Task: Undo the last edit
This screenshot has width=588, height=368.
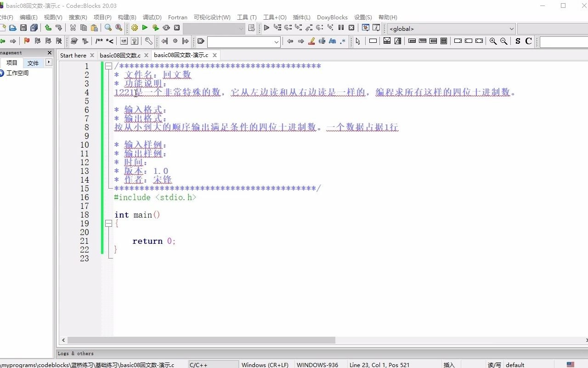Action: (48, 28)
